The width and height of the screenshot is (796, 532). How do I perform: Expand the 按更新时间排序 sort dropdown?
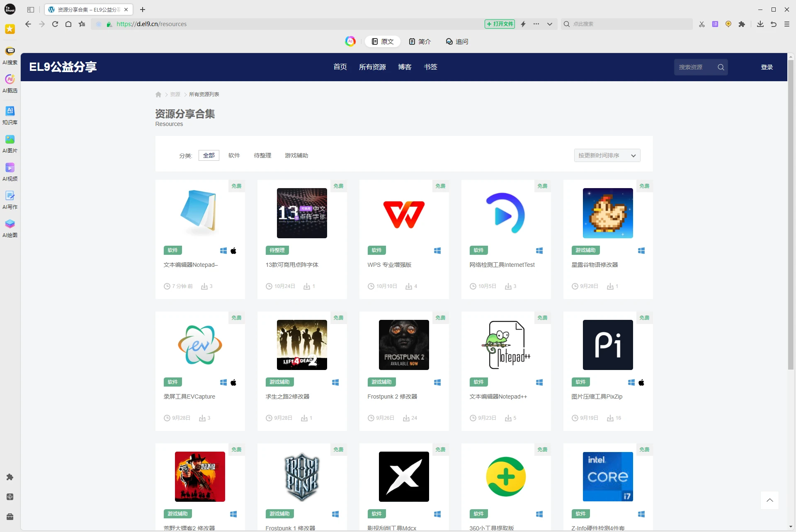pyautogui.click(x=607, y=155)
